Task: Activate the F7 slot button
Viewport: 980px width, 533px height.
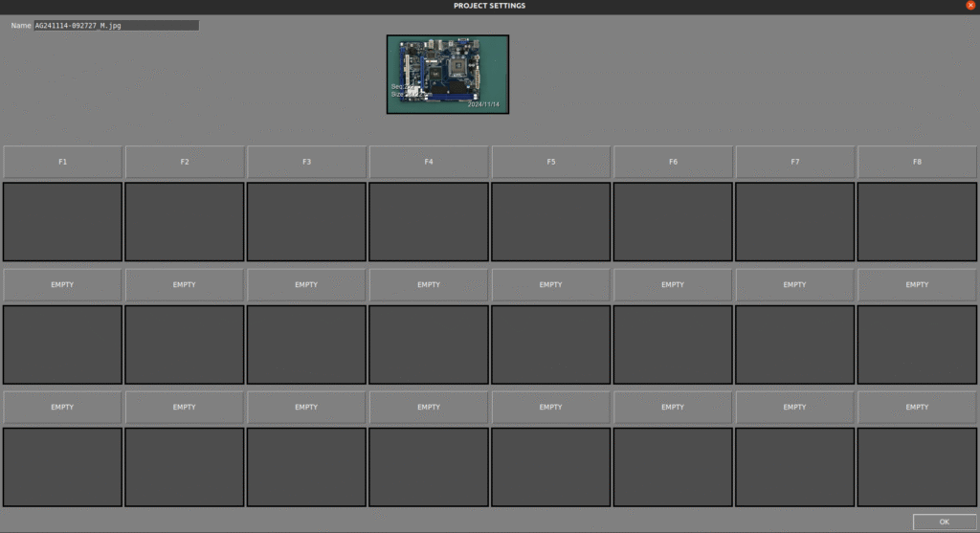Action: (794, 162)
